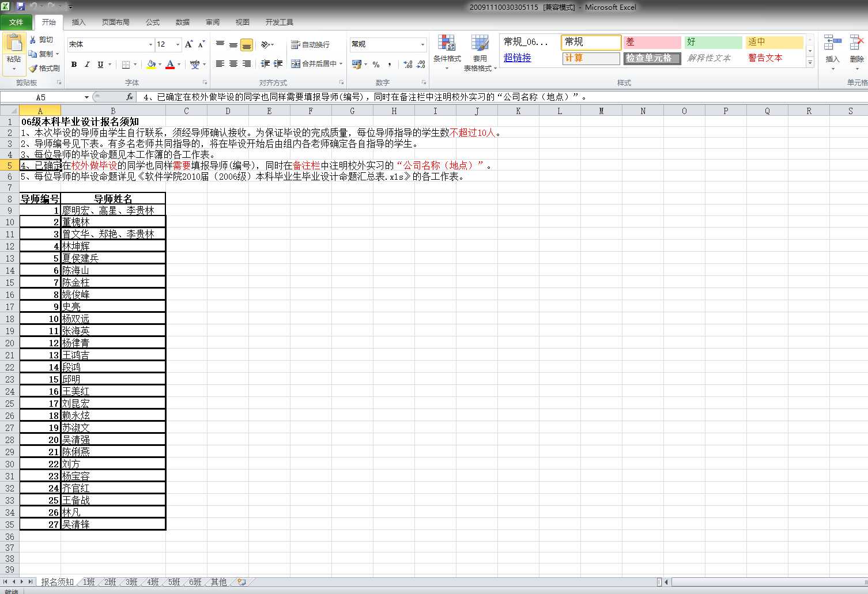Click the increase decimal icon

pyautogui.click(x=408, y=64)
